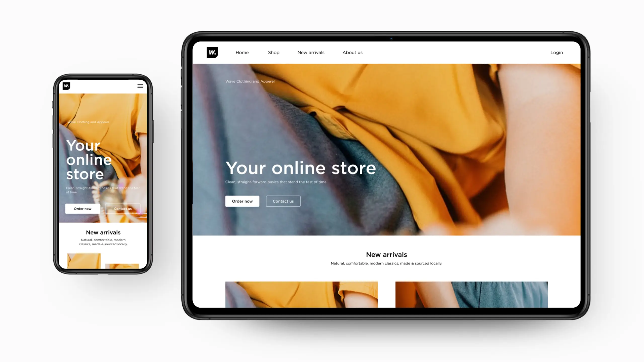The width and height of the screenshot is (644, 362).
Task: Click the Order now button hero section
Action: (243, 201)
